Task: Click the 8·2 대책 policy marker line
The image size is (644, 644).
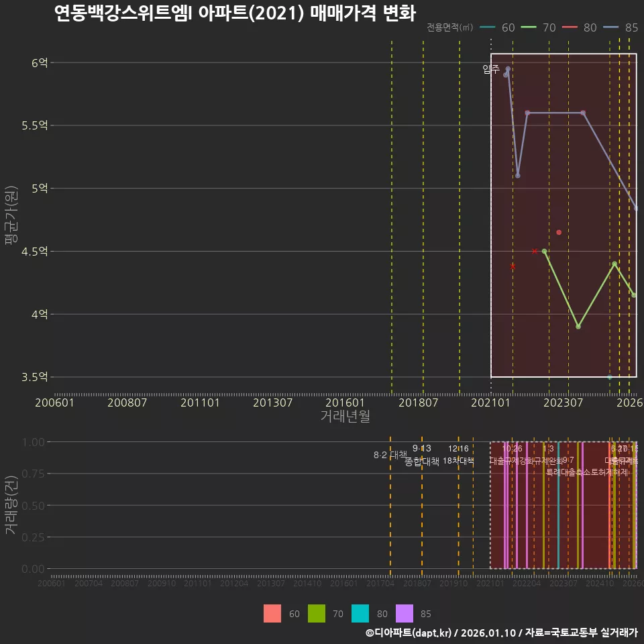Action: point(391,454)
